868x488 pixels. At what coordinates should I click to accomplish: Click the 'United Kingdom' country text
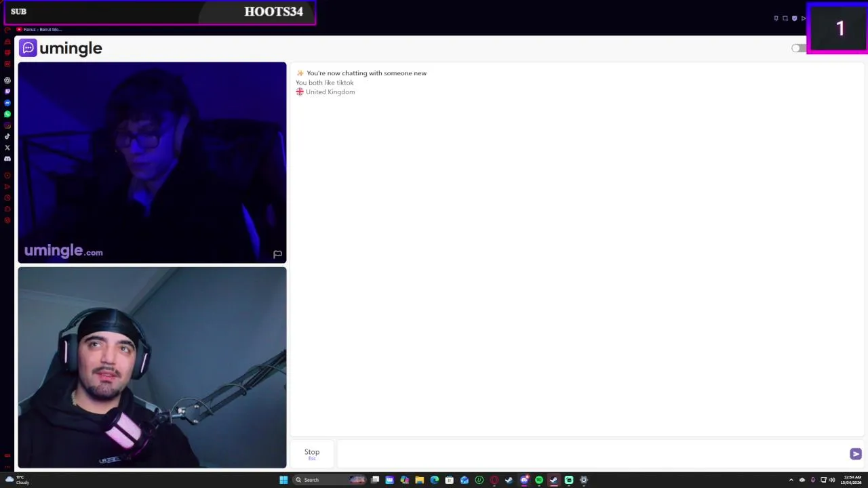coord(330,92)
